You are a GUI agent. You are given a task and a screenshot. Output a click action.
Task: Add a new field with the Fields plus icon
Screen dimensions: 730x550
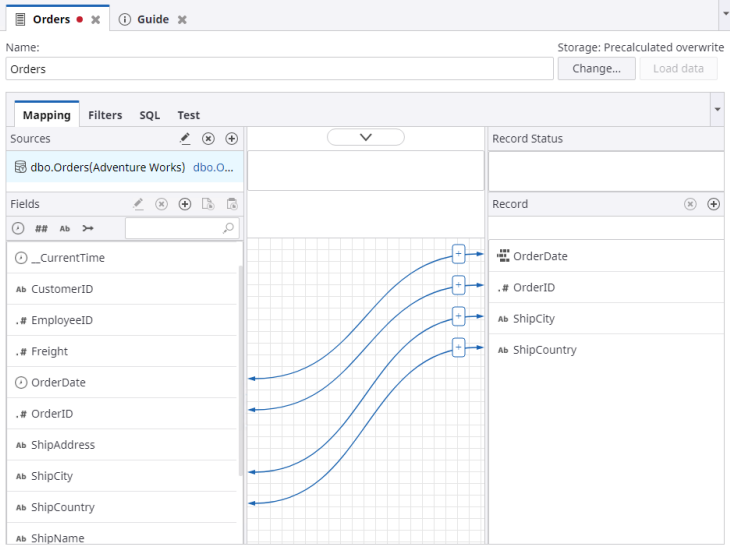point(185,204)
